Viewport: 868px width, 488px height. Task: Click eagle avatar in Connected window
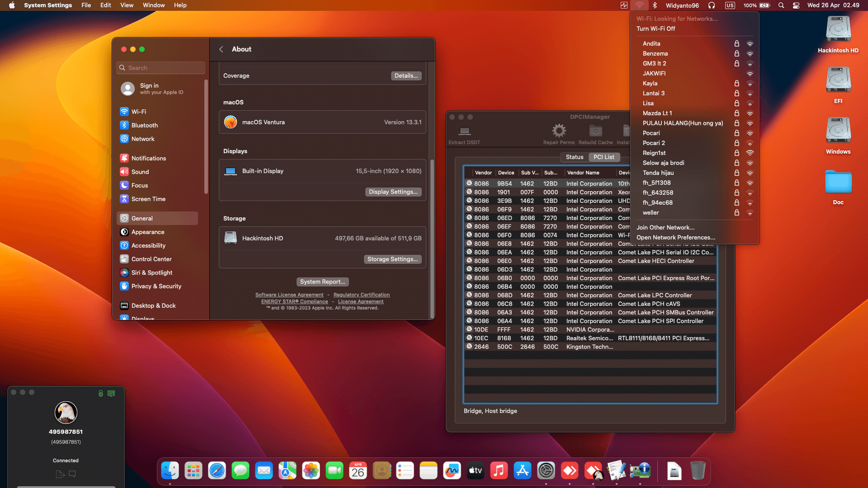tap(66, 413)
